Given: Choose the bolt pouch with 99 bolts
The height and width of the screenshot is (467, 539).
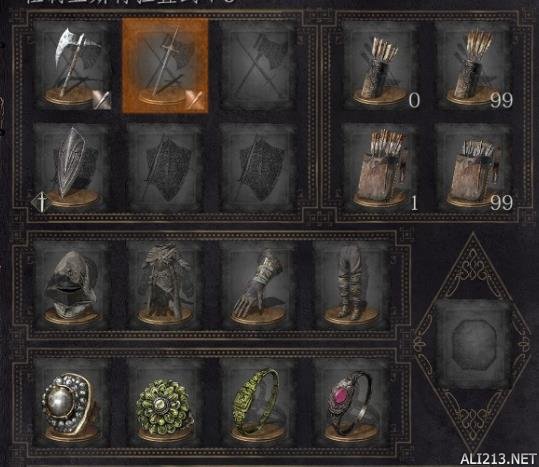Looking at the screenshot, I should [x=474, y=167].
